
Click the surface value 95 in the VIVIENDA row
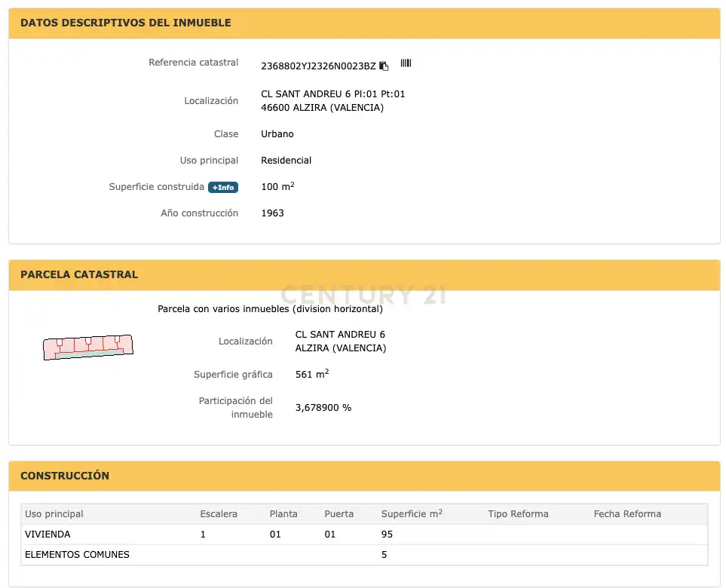click(x=387, y=534)
